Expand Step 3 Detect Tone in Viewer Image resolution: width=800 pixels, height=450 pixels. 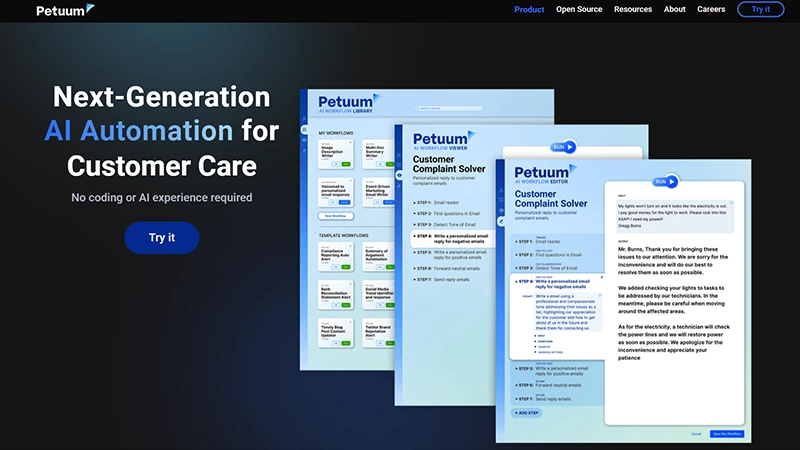[445, 224]
